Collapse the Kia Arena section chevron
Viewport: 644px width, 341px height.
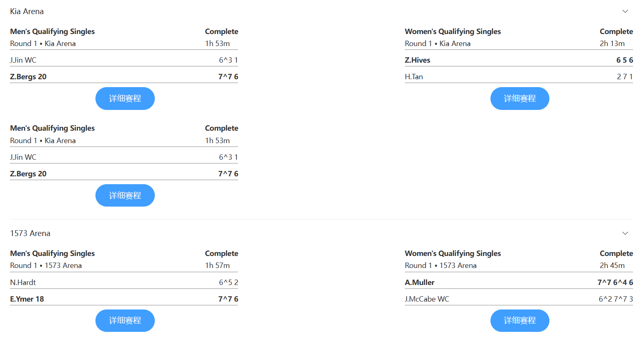tap(625, 11)
